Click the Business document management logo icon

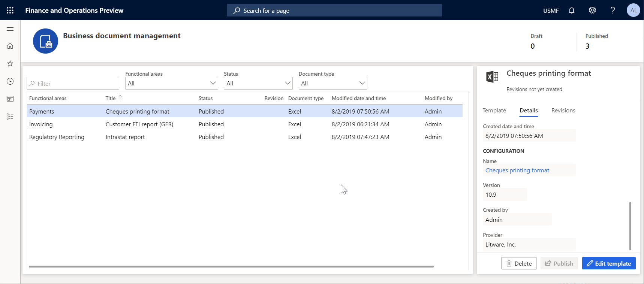(45, 41)
